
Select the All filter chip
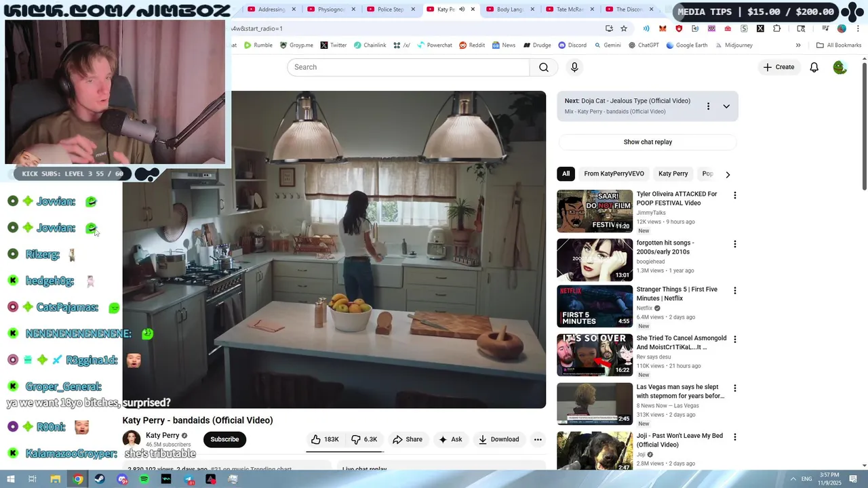point(566,174)
